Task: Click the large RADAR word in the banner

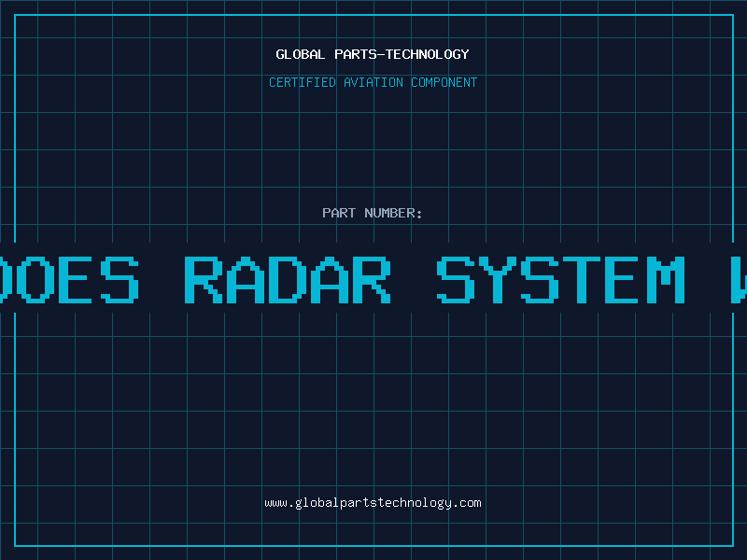Action: point(288,279)
